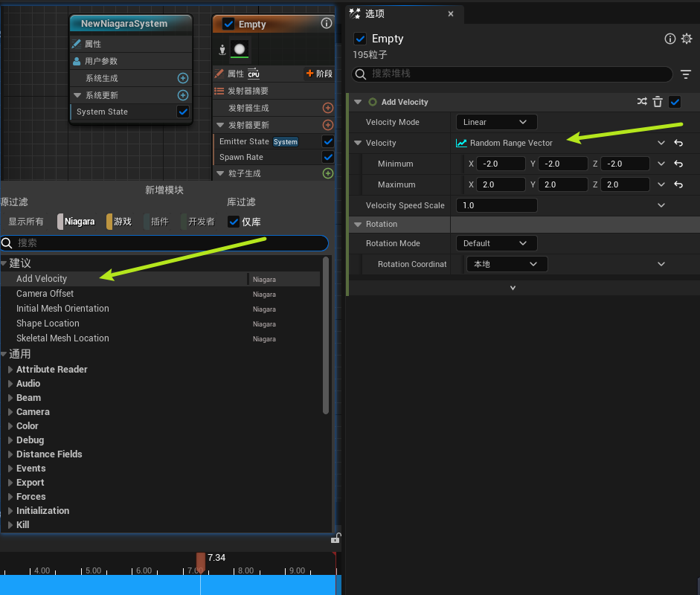Open the Rotation Coordinate 本地 dropdown

pos(507,264)
